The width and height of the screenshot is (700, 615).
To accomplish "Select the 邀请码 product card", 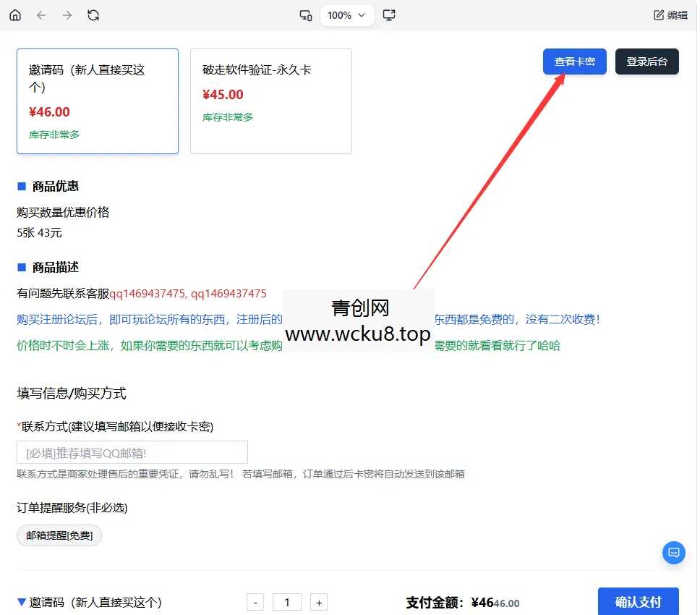I will pos(97,101).
